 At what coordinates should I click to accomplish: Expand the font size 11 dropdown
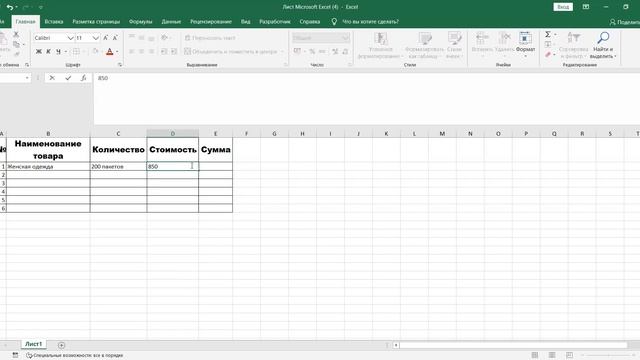coord(96,38)
